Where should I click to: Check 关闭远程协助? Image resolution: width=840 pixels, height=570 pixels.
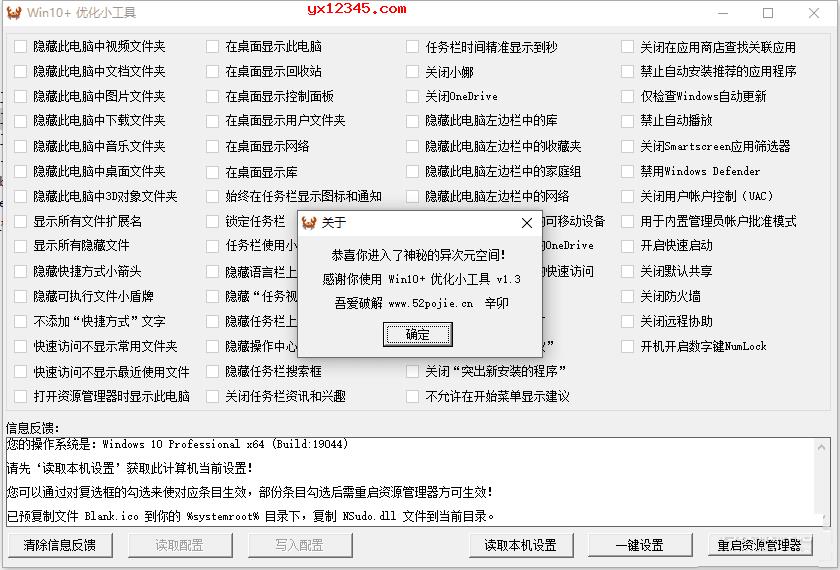pos(627,321)
